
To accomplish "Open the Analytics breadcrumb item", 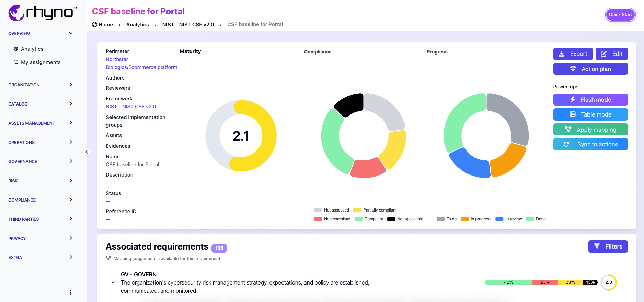I will click(x=137, y=25).
